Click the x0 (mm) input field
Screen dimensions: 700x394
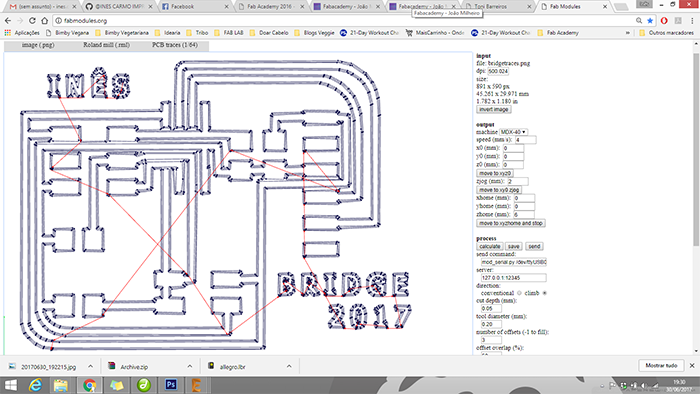tap(513, 148)
